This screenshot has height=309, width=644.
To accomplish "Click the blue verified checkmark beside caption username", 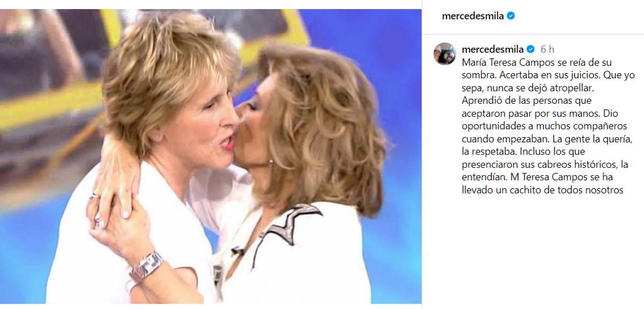I will coord(531,49).
